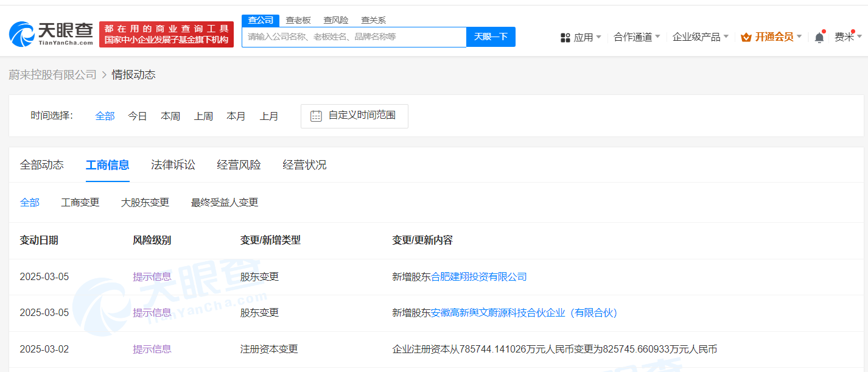Click the apps grid icon
The height and width of the screenshot is (372, 868).
[x=565, y=38]
